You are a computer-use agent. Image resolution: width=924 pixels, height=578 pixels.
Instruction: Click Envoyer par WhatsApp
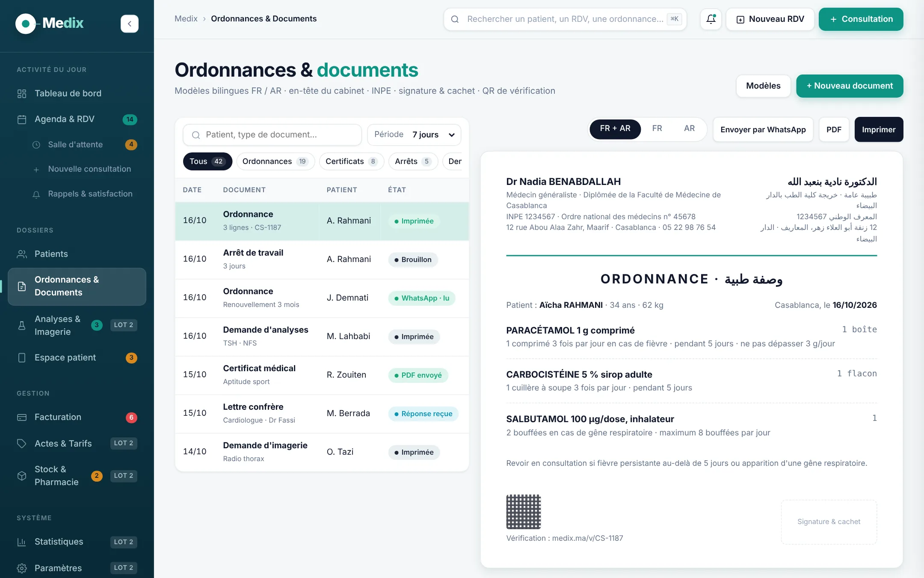(763, 130)
